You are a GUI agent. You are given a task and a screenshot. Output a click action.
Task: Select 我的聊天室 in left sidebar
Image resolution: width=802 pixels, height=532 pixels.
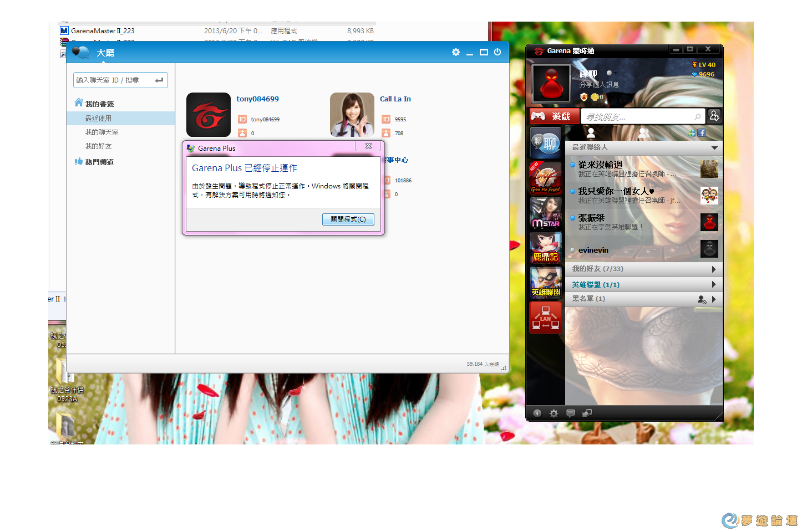[x=101, y=132]
